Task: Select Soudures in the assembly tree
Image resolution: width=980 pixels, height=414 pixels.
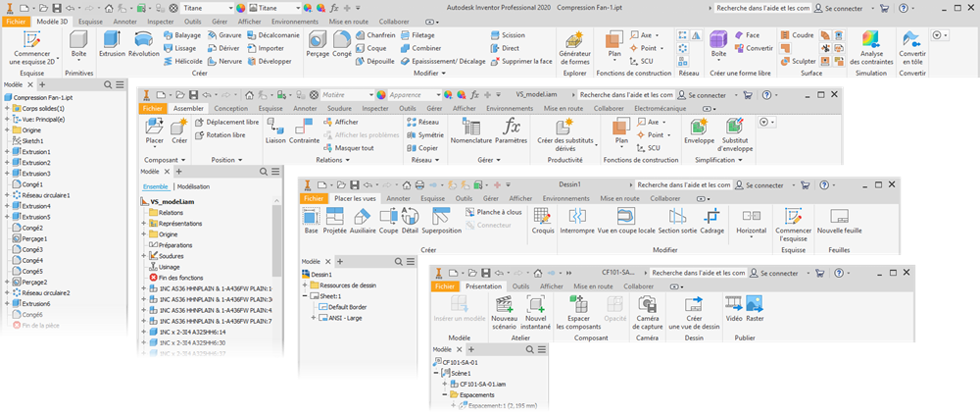Action: tap(167, 256)
